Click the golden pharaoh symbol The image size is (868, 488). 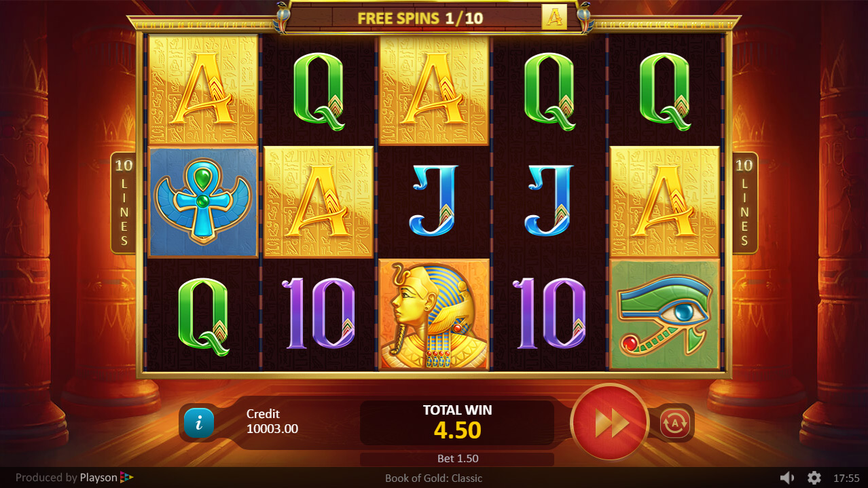coord(434,314)
